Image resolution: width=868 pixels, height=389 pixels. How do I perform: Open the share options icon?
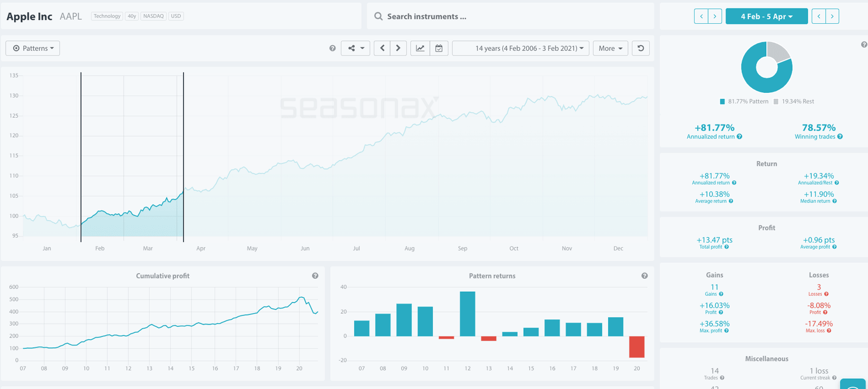click(355, 48)
